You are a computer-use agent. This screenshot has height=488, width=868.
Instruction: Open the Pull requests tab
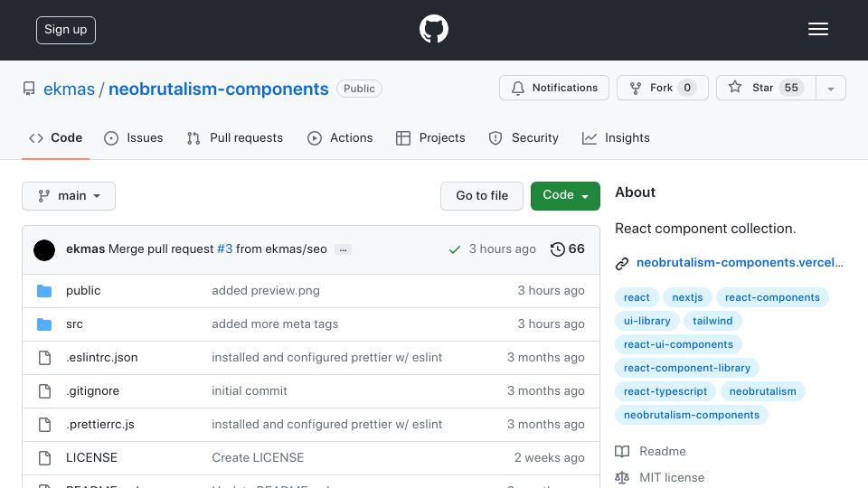pyautogui.click(x=235, y=137)
